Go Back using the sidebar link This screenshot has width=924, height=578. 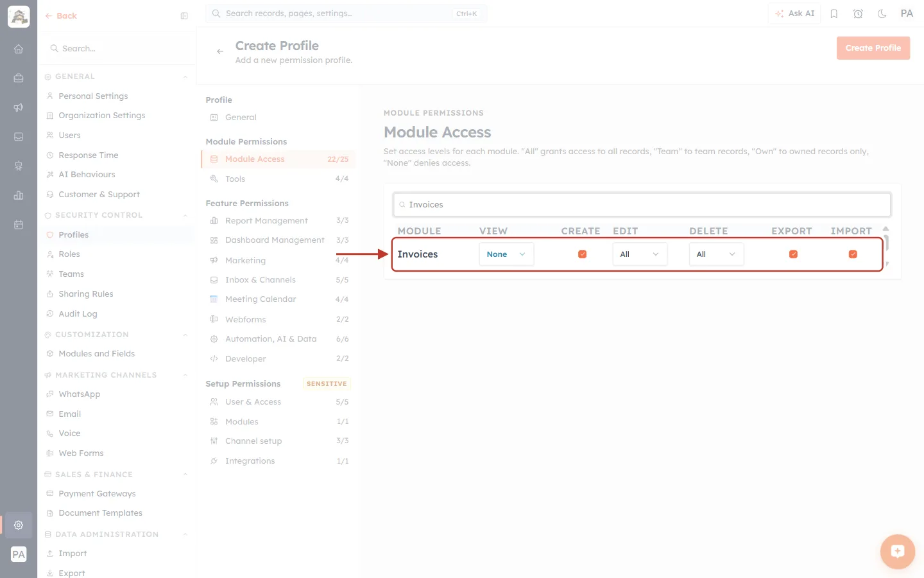(x=61, y=16)
